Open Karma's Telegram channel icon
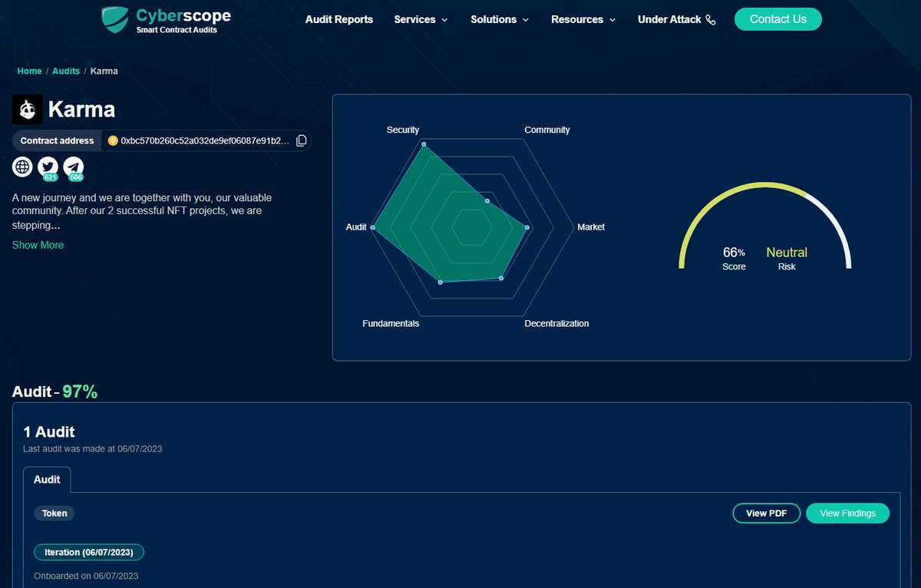The width and height of the screenshot is (921, 588). click(74, 167)
